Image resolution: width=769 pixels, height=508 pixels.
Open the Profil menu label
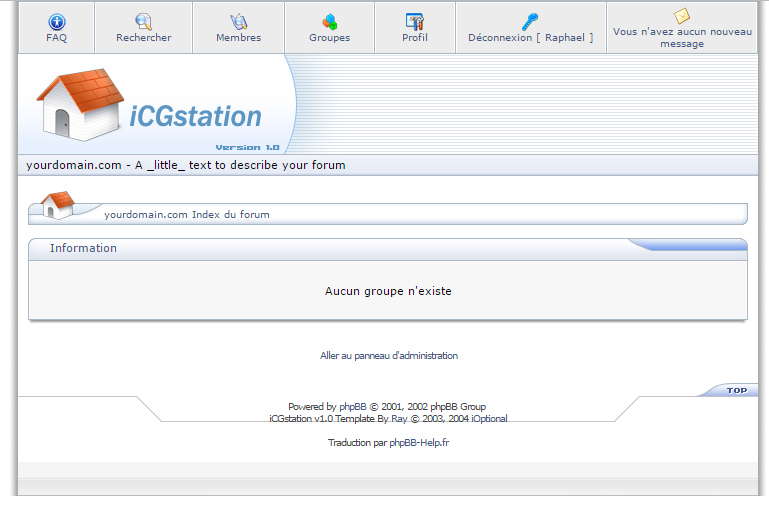coord(415,38)
